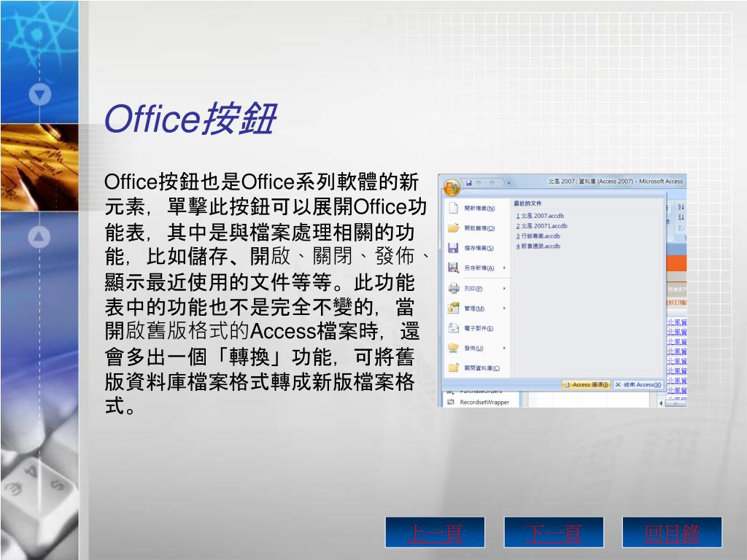747x560 pixels.
Task: Click the round Office button in Access
Action: point(451,187)
